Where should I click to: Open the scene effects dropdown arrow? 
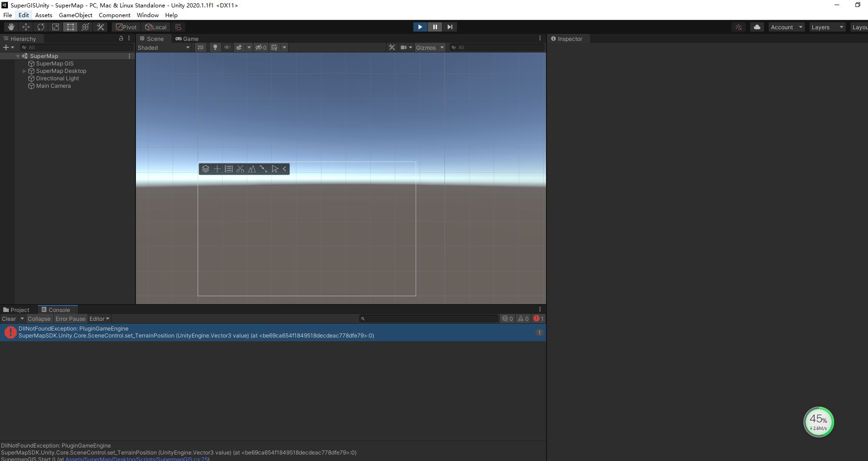coord(249,47)
